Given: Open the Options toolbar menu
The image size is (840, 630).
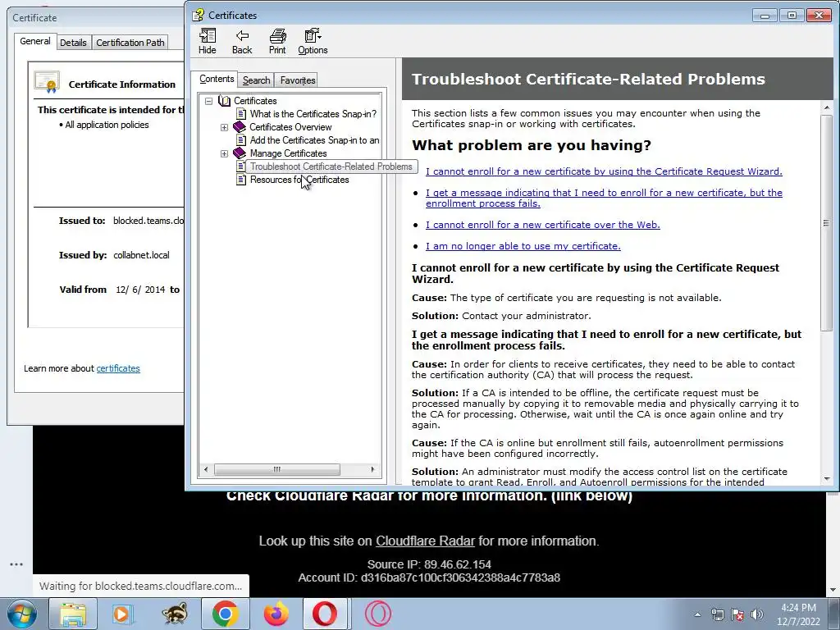Looking at the screenshot, I should pos(313,42).
